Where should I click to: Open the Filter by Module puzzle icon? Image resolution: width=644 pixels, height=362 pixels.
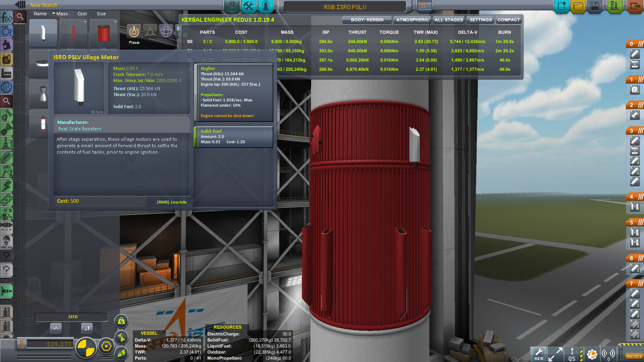tap(6, 45)
